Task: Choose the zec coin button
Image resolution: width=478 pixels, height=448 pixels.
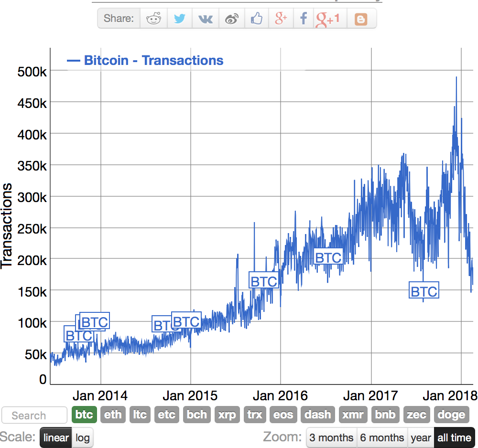Action: pos(417,415)
